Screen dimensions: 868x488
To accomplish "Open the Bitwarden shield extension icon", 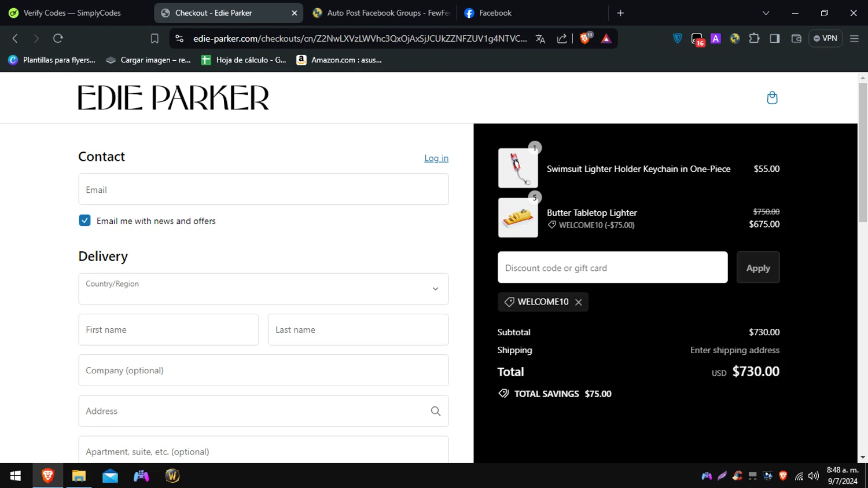I will coord(678,38).
